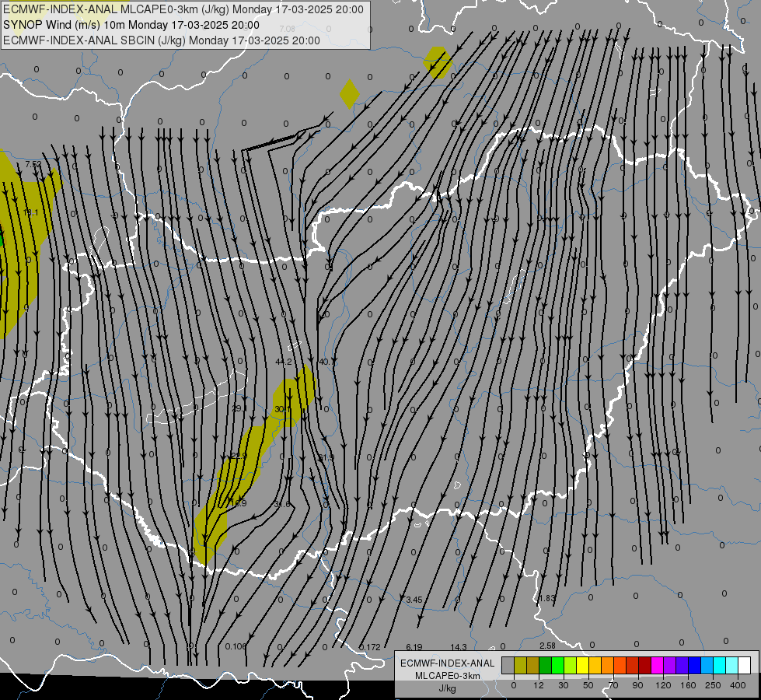The height and width of the screenshot is (700, 761).
Task: Click the 44.2 value on the map
Action: point(284,362)
